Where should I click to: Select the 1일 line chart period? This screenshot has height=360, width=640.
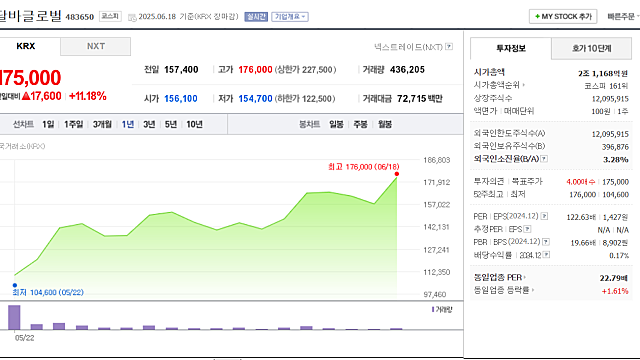click(48, 124)
